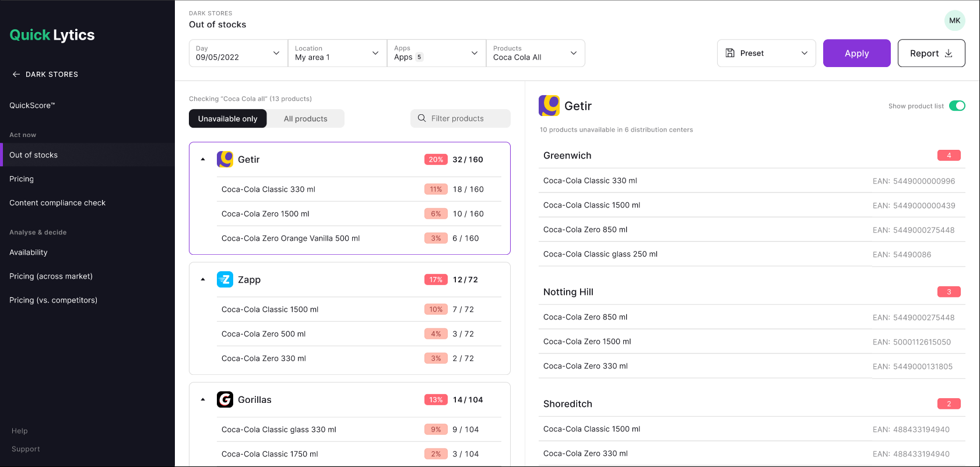Select Out of stocks in sidebar

(87, 155)
